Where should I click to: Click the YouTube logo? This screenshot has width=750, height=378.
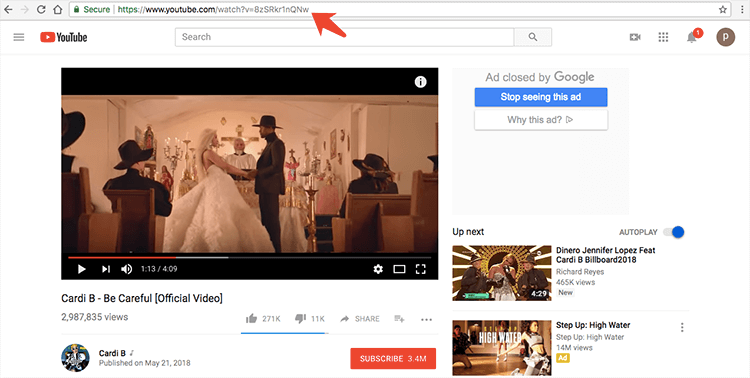(x=64, y=37)
